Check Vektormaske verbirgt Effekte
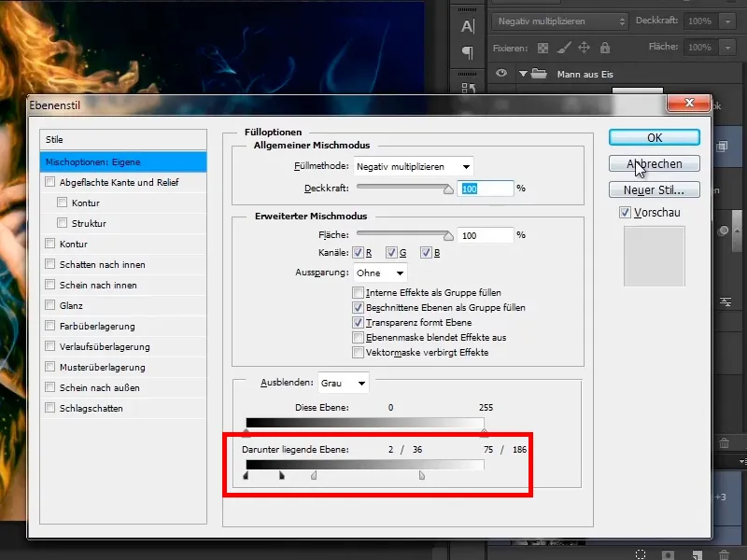The image size is (747, 560). pyautogui.click(x=358, y=353)
